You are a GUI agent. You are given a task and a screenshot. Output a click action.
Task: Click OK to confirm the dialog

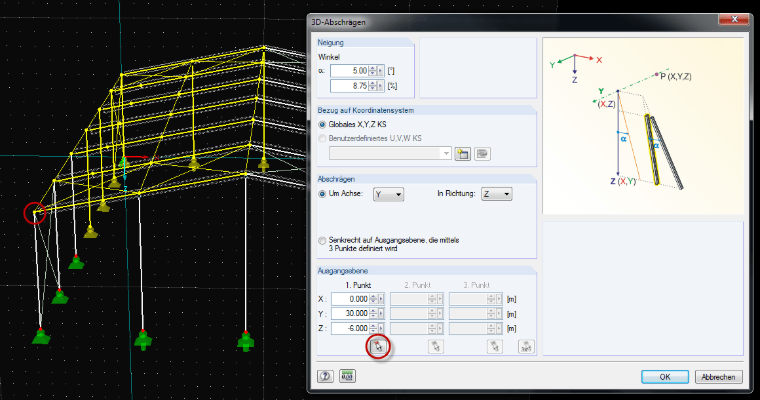point(665,377)
